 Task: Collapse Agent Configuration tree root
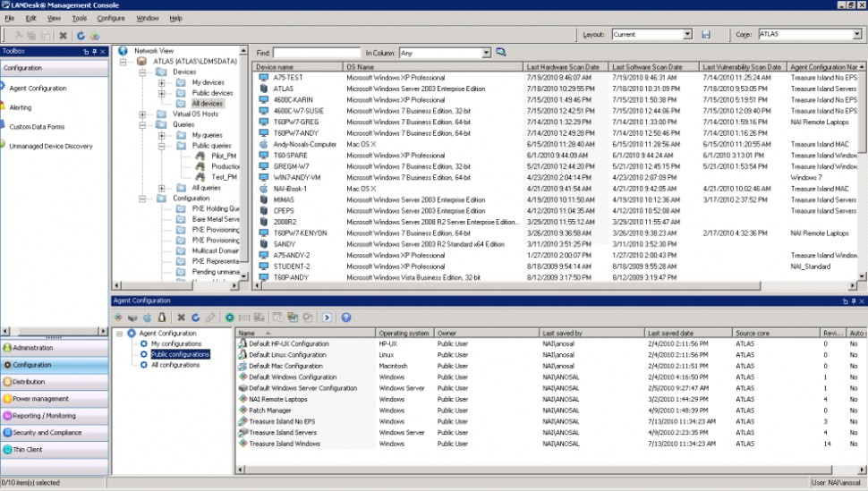[119, 334]
